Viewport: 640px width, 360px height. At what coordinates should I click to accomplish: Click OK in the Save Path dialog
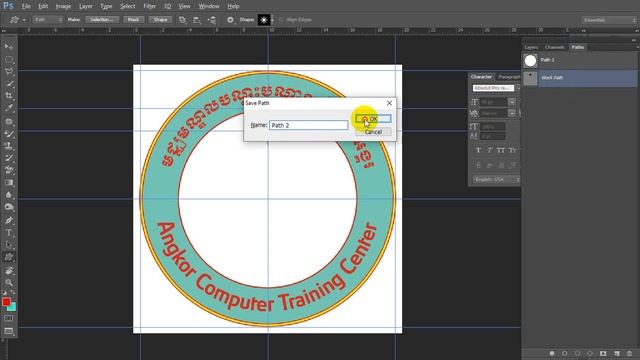373,119
